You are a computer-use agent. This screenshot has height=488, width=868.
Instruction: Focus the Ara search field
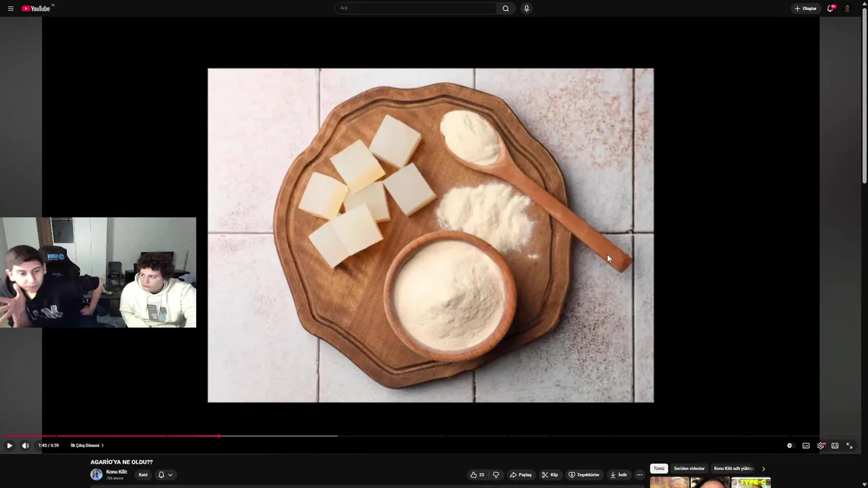tap(416, 9)
